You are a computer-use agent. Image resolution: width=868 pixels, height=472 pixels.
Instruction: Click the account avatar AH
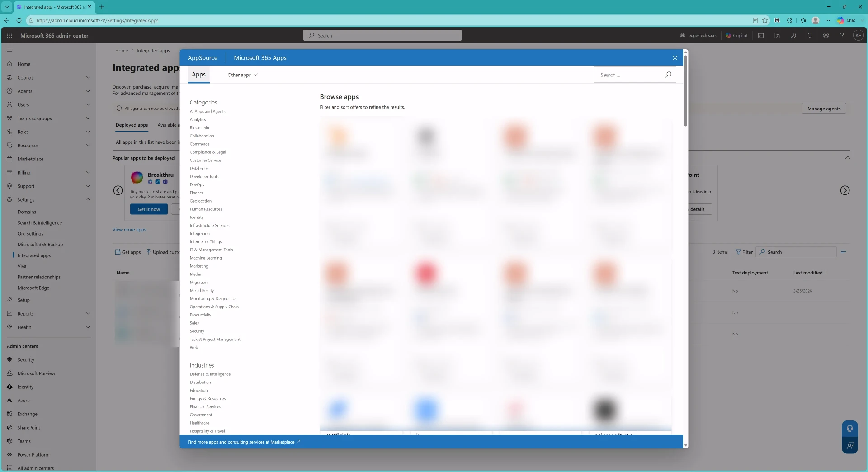click(858, 35)
